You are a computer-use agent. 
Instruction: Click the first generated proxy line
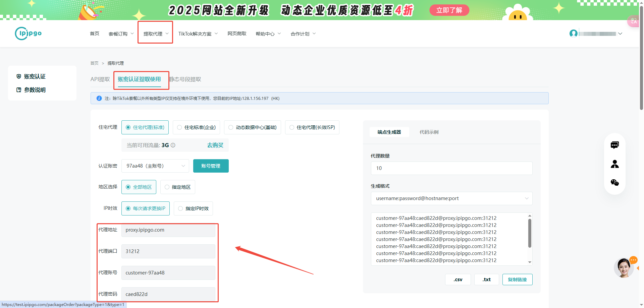pos(436,218)
